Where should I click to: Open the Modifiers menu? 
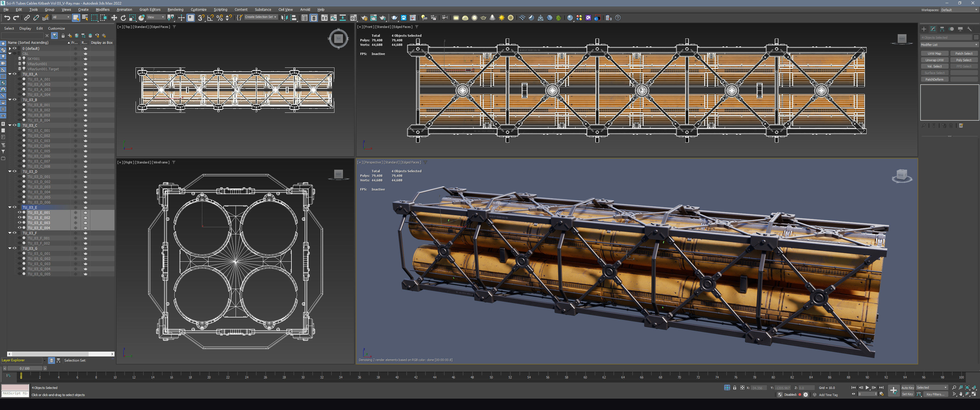pos(102,9)
